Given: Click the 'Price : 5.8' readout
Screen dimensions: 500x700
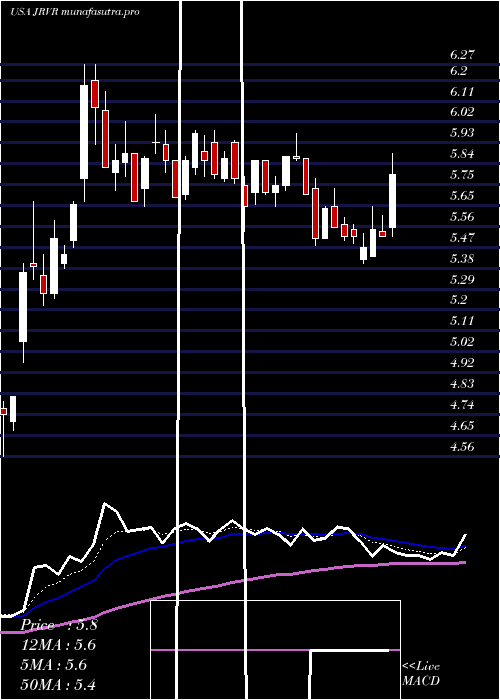Looking at the screenshot, I should (x=59, y=625).
